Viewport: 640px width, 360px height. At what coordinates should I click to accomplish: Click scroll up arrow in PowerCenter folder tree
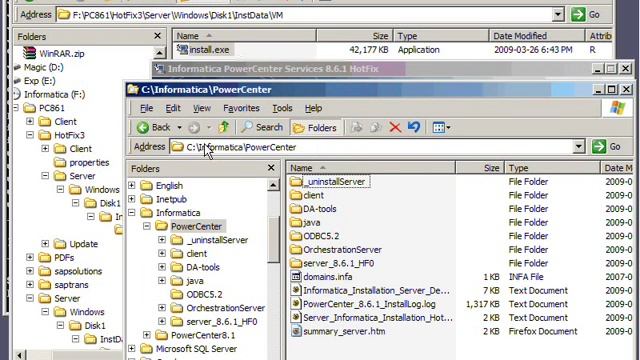point(273,185)
